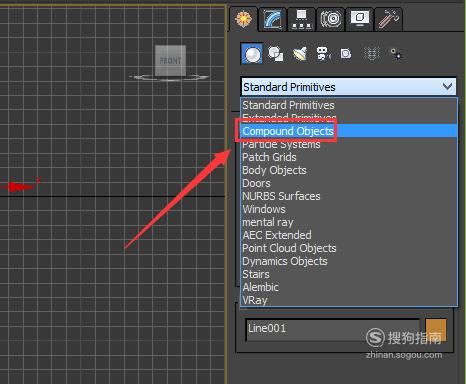Open the Utilities hammer tab
466x384 pixels.
point(388,19)
